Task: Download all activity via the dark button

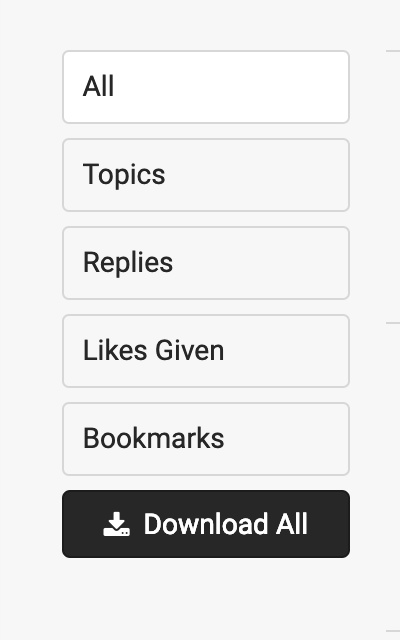Action: (x=206, y=524)
